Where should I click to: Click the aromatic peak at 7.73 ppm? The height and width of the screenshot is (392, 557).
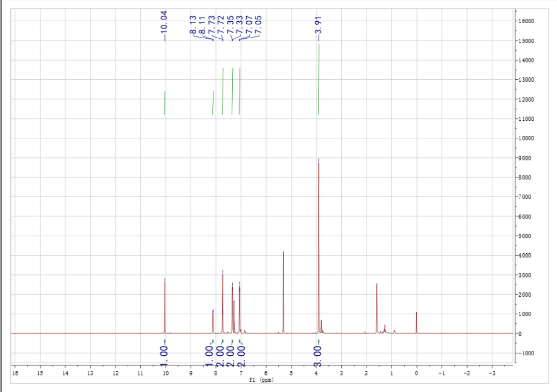[223, 304]
